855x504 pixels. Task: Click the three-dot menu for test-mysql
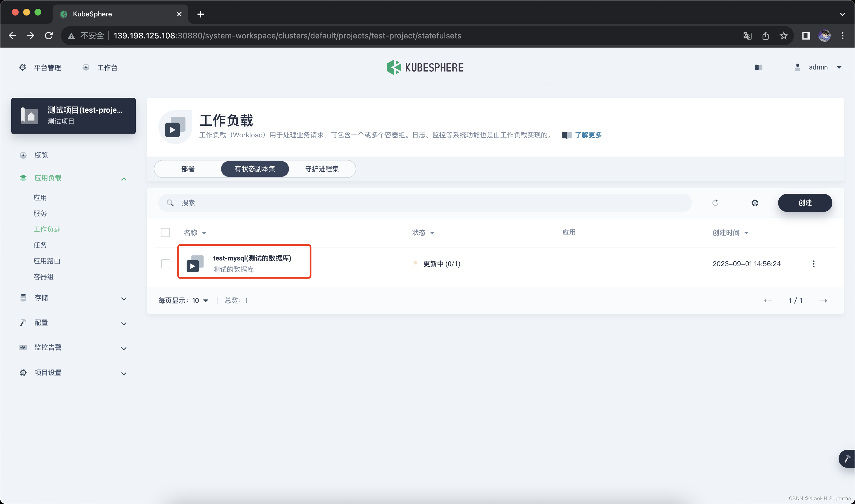813,264
